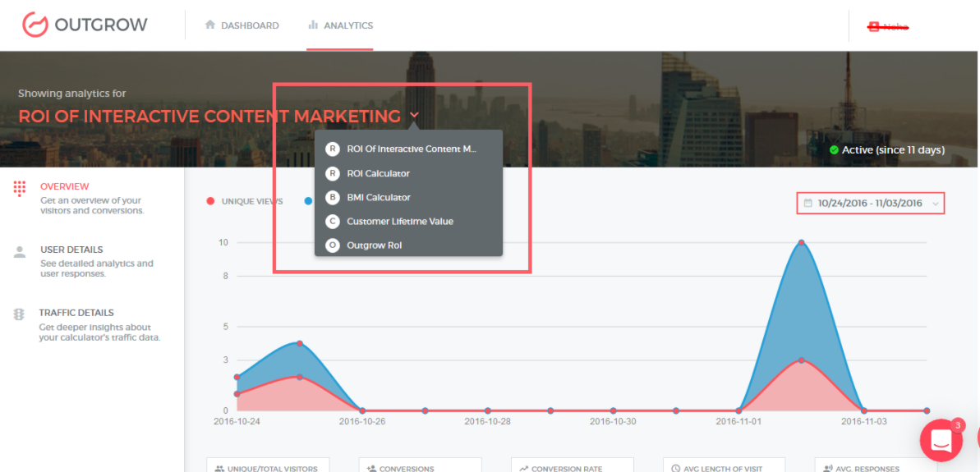This screenshot has height=472, width=980.
Task: Click the User Details person icon
Action: pos(20,252)
